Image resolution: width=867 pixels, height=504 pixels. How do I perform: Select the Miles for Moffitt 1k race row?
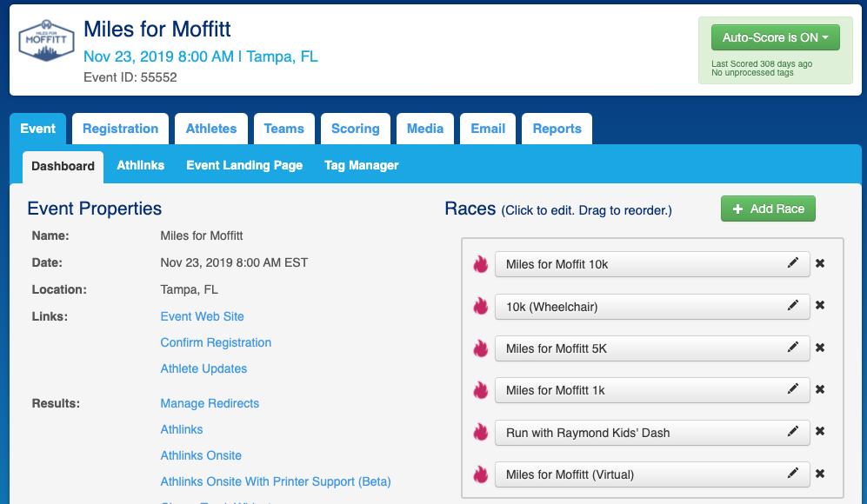[x=652, y=390]
